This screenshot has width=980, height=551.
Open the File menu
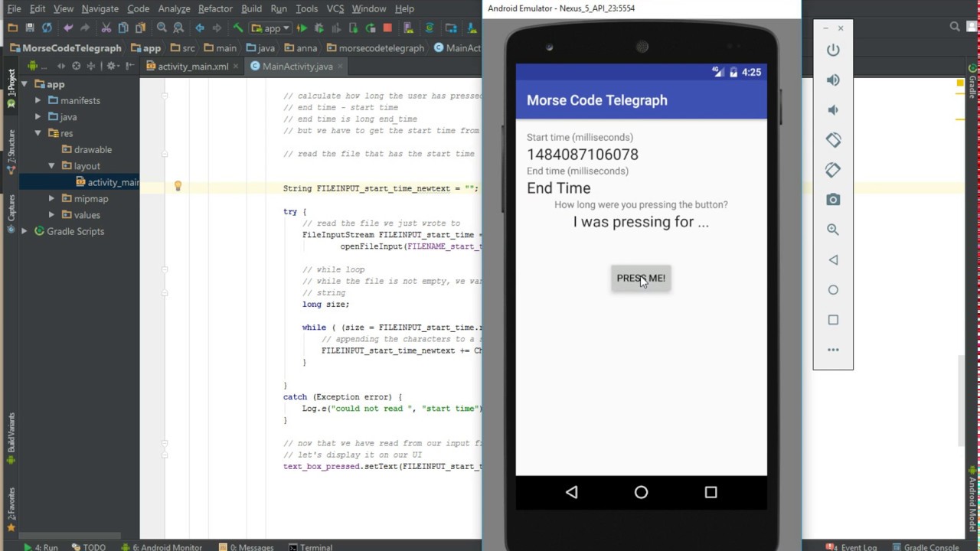click(14, 8)
